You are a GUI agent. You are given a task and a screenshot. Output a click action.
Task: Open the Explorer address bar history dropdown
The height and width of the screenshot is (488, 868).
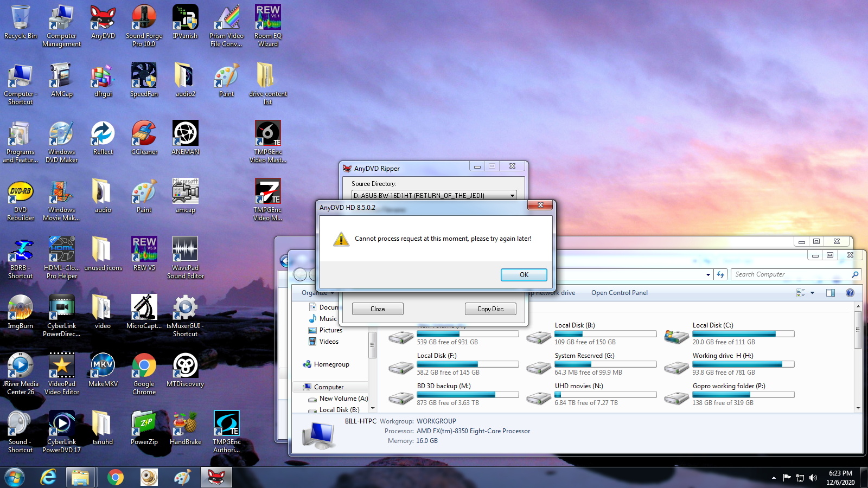point(708,275)
